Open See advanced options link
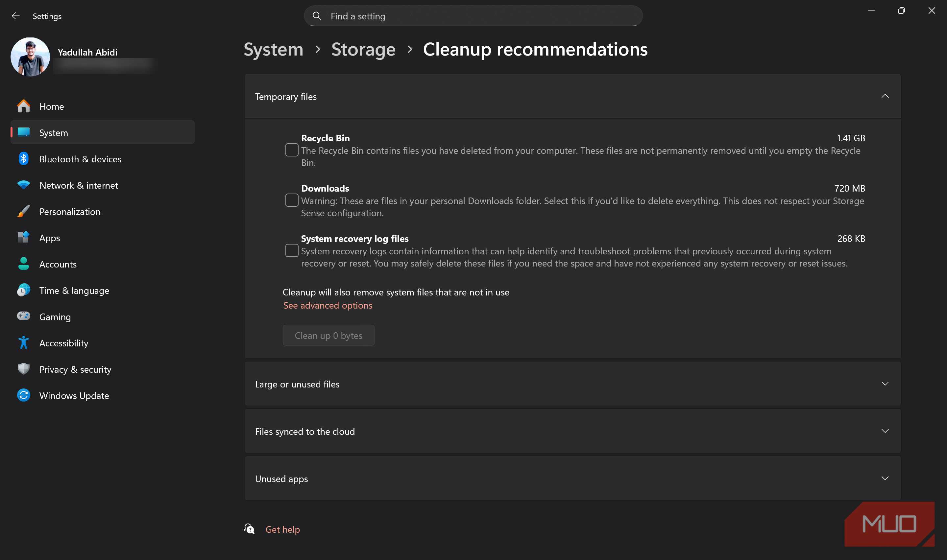947x560 pixels. pos(328,305)
